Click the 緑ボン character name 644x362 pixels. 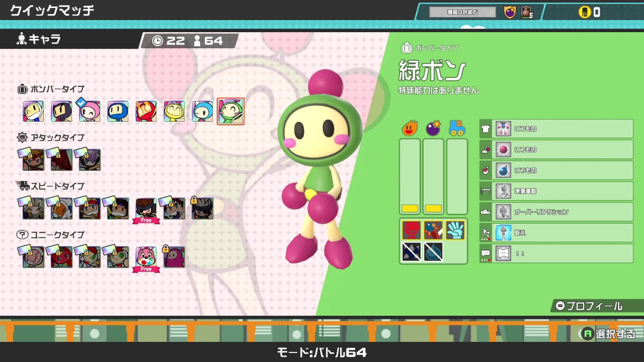point(432,70)
